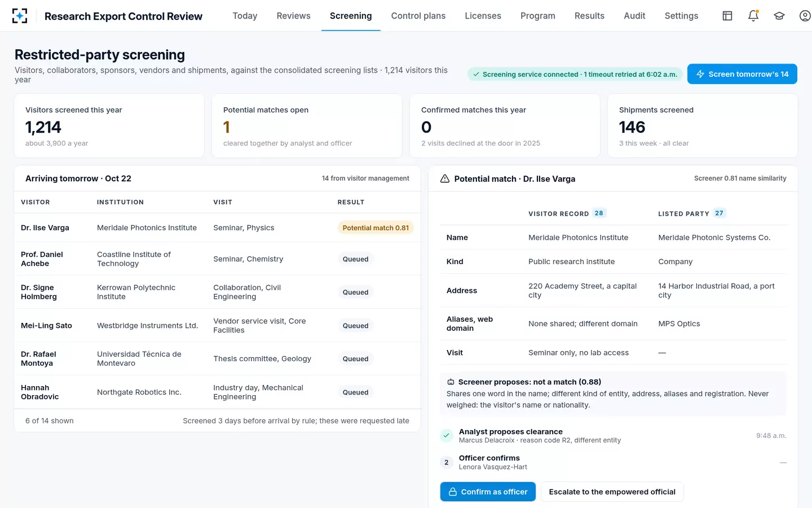Click the Research Export Control Review logo
The width and height of the screenshot is (812, 508).
(20, 16)
